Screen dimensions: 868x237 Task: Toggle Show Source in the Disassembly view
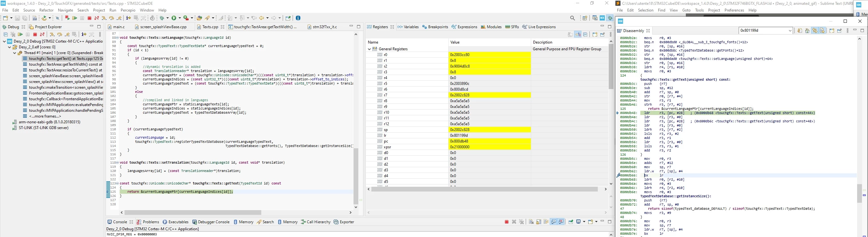coord(822,31)
